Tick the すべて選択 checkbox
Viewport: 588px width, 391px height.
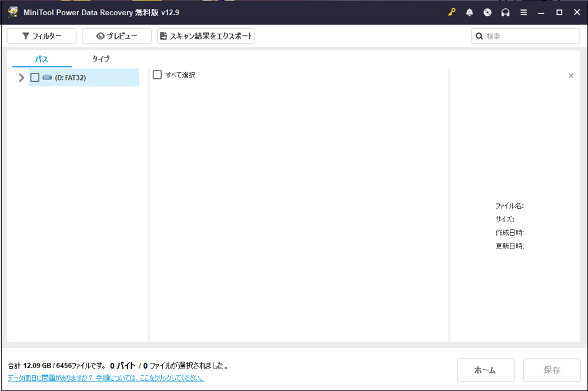coord(157,75)
